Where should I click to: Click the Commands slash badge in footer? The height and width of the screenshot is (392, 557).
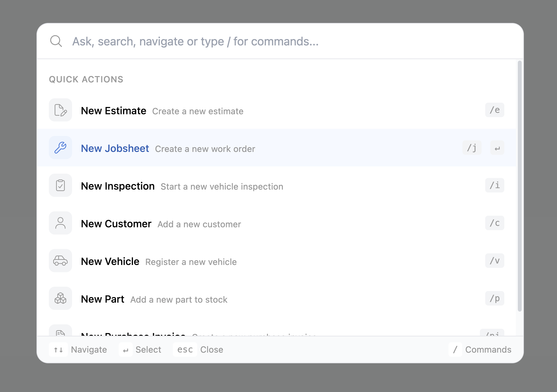[456, 349]
